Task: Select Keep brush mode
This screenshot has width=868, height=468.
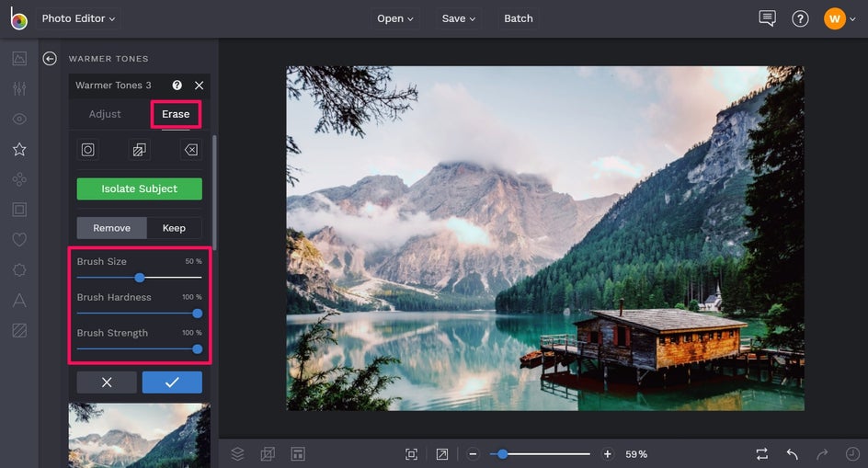Action: point(174,228)
